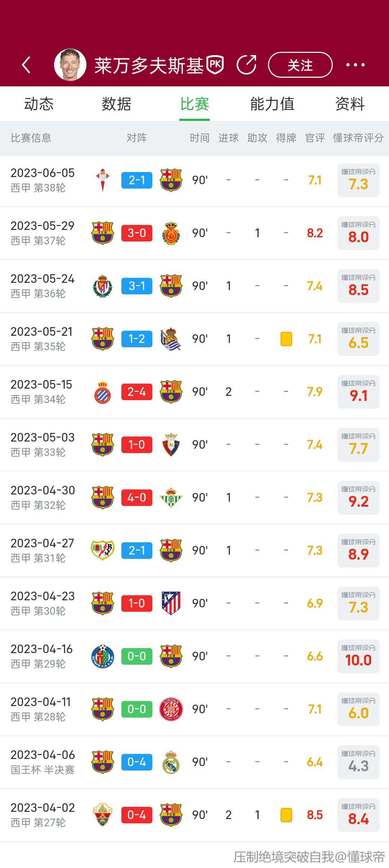Viewport: 389px width, 868px height.
Task: Tap the player avatar photo
Action: pos(70,65)
